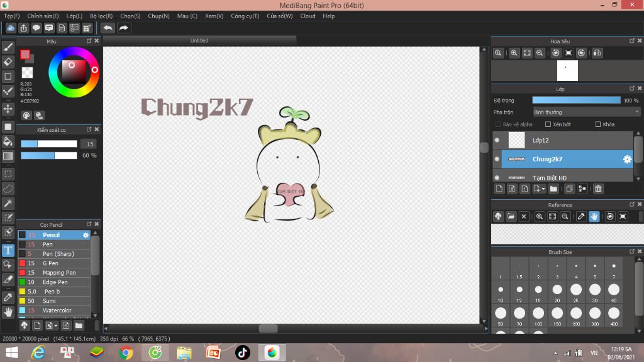Clear the image from the Reference panel
The width and height of the screenshot is (644, 362).
pyautogui.click(x=524, y=216)
